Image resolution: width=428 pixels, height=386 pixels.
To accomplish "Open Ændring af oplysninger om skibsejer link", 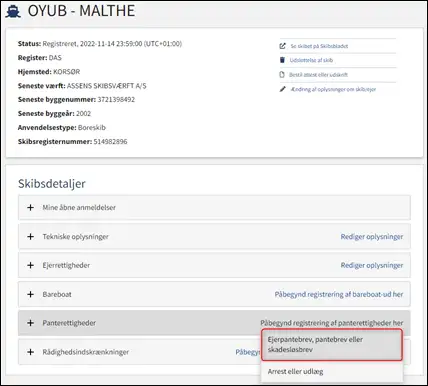I will coord(333,89).
